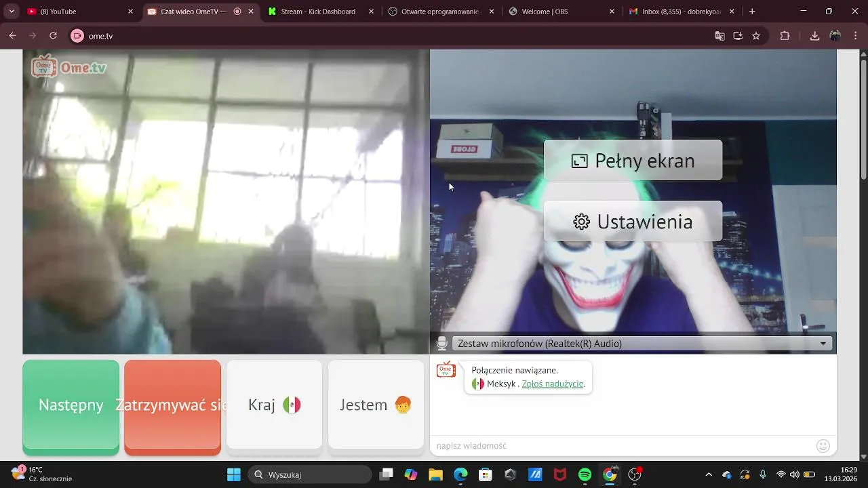Screen dimensions: 868x488
Task: Open Chrome extensions puzzle icon
Action: [785, 36]
